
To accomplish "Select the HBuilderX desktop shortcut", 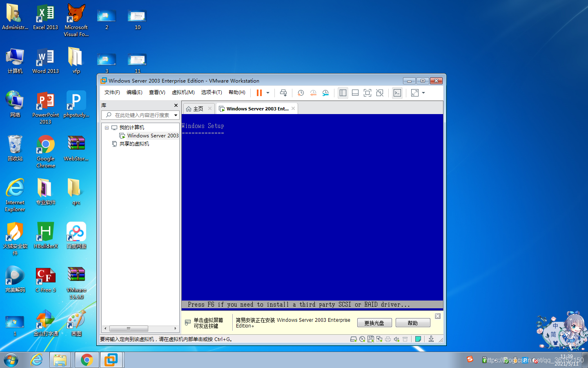I will pos(45,235).
